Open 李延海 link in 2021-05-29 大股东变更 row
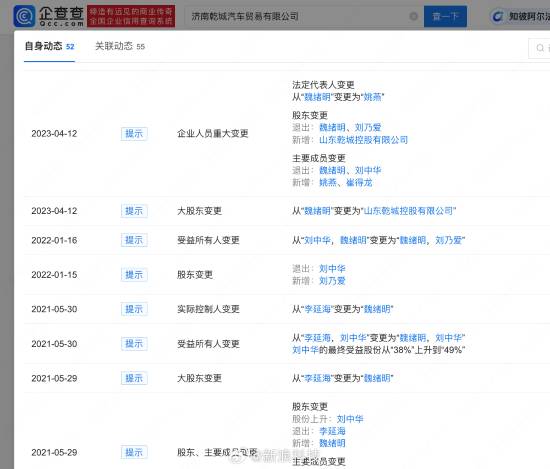The width and height of the screenshot is (550, 469). point(317,378)
